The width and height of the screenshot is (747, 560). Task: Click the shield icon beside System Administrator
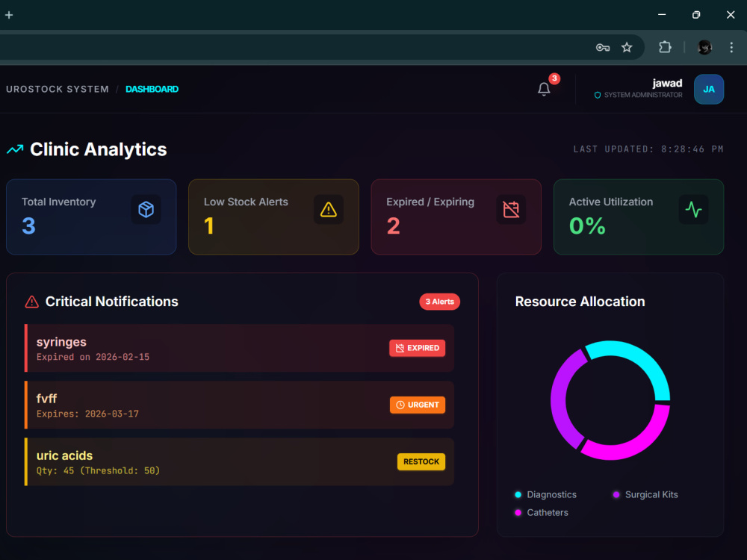[597, 96]
